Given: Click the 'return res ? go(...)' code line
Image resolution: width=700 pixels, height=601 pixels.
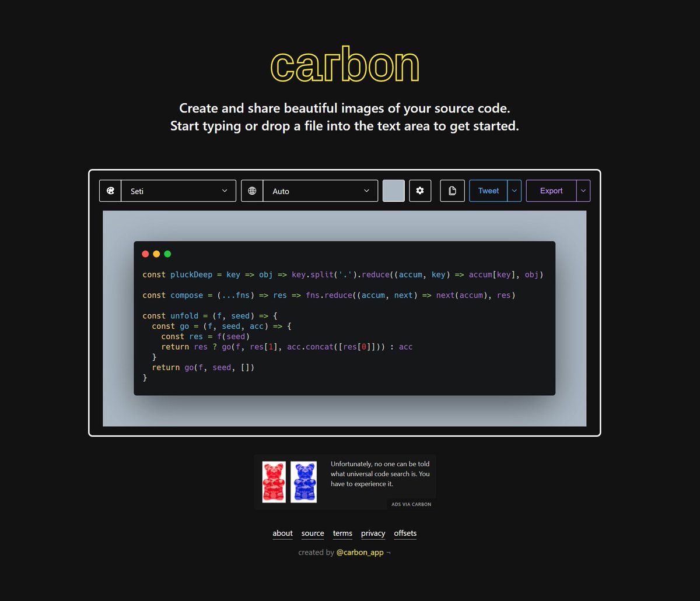Looking at the screenshot, I should pos(287,347).
